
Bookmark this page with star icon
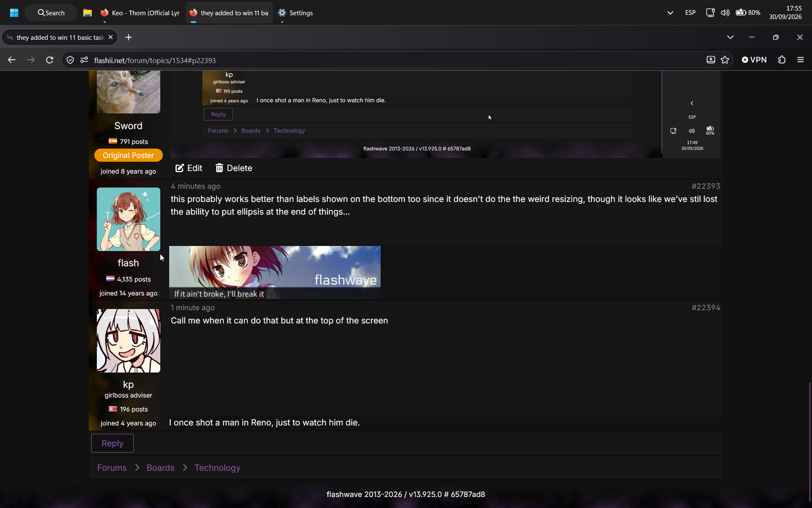[725, 60]
